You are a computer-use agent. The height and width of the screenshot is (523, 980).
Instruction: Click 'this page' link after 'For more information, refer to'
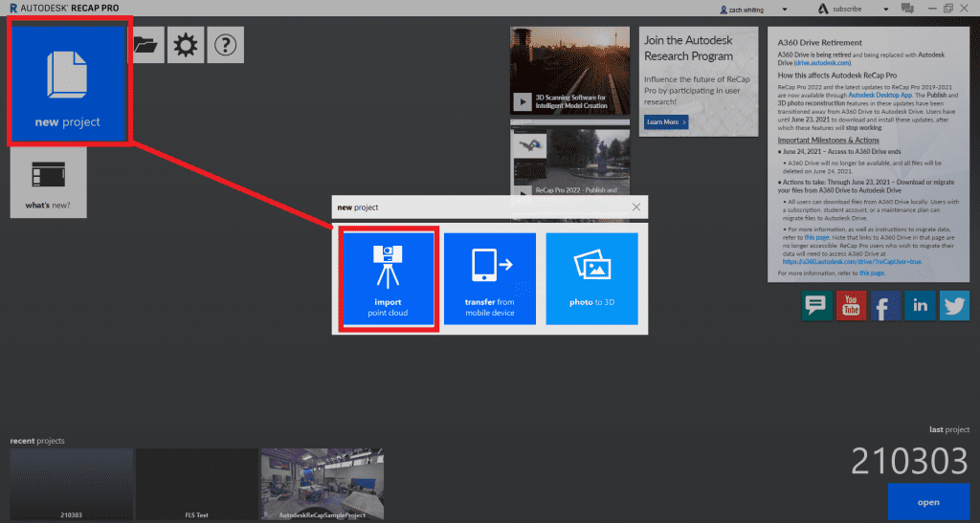(871, 273)
